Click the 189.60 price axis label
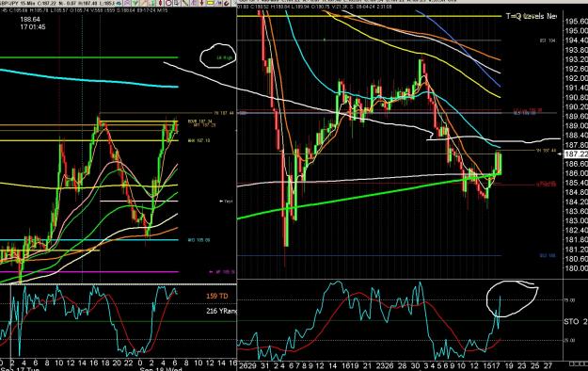Image resolution: width=588 pixels, height=371 pixels. (576, 116)
